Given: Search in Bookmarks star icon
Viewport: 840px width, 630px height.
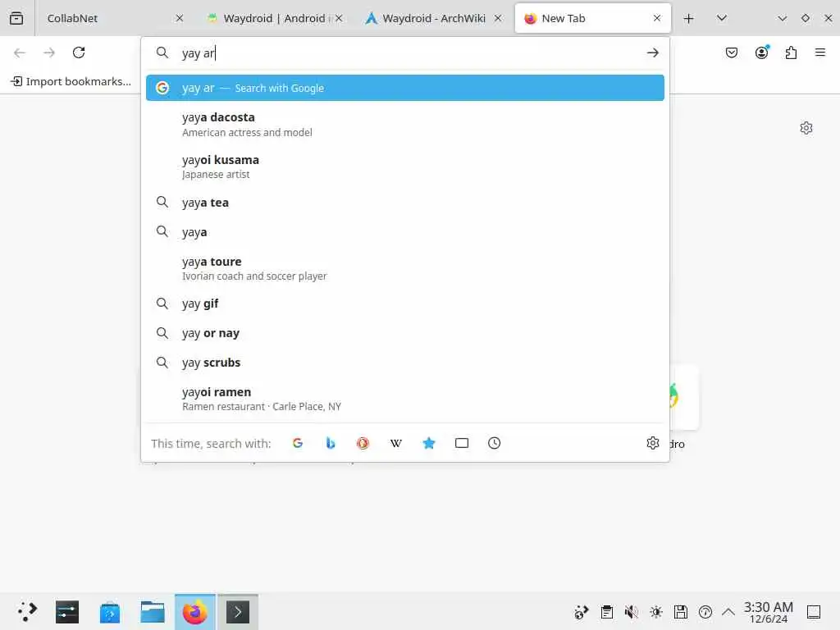Looking at the screenshot, I should tap(428, 443).
